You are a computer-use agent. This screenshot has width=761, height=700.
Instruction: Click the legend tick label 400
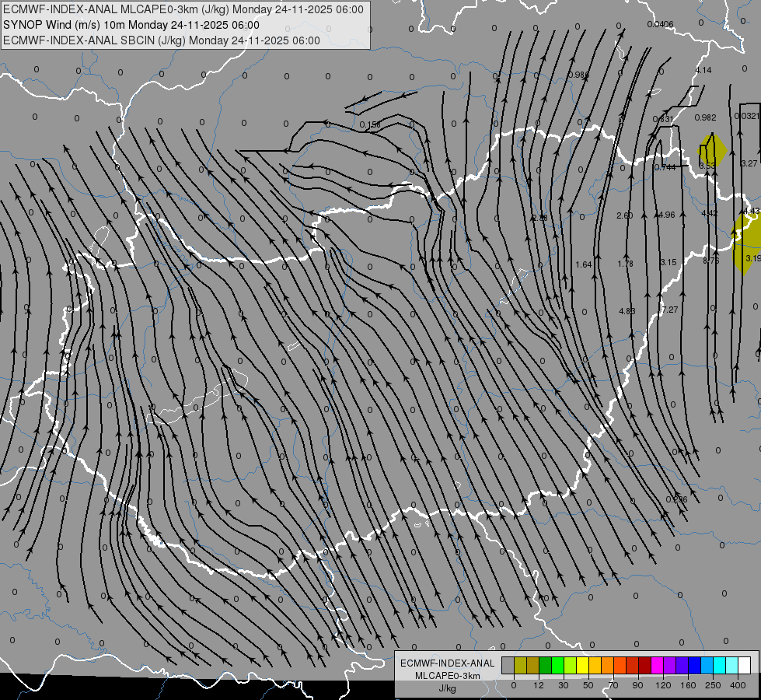coord(738,685)
